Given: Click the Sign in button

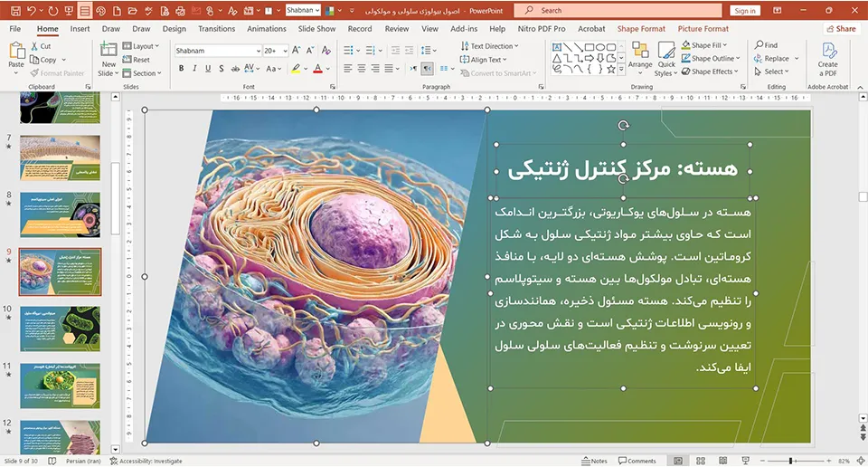Looking at the screenshot, I should point(745,11).
